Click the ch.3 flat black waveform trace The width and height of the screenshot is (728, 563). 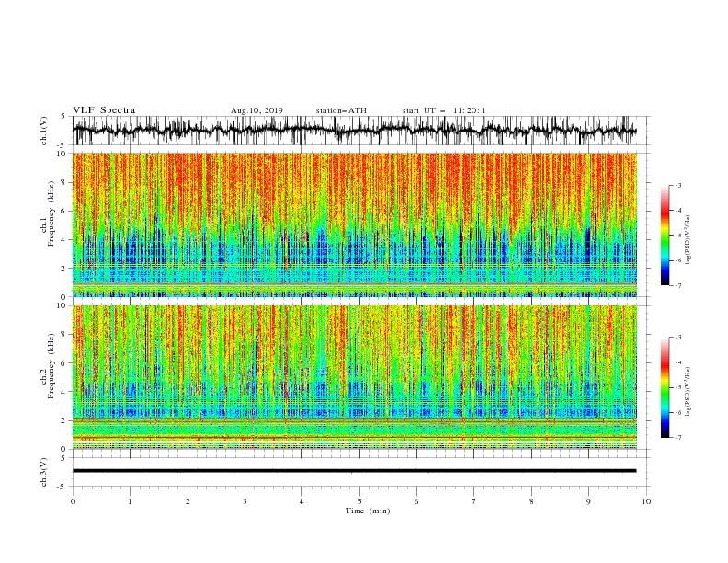(354, 471)
